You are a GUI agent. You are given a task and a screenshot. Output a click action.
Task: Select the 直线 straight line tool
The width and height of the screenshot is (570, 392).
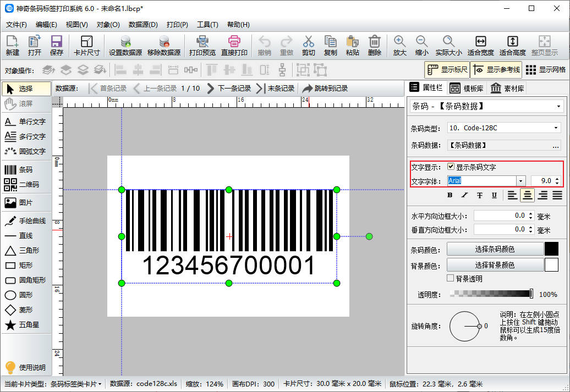[x=26, y=236]
